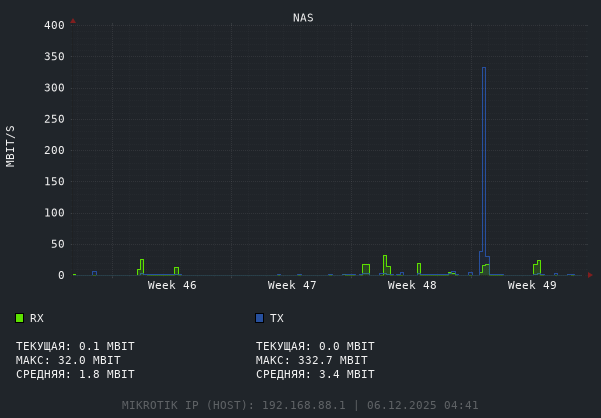Click the green RX legend color square
This screenshot has width=601, height=418.
point(19,318)
